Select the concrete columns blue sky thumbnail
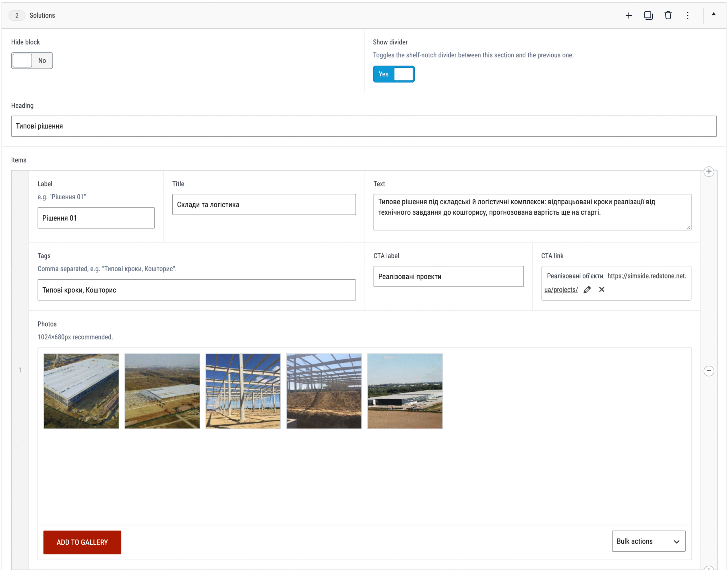Viewport: 728px width, 570px height. pos(243,391)
